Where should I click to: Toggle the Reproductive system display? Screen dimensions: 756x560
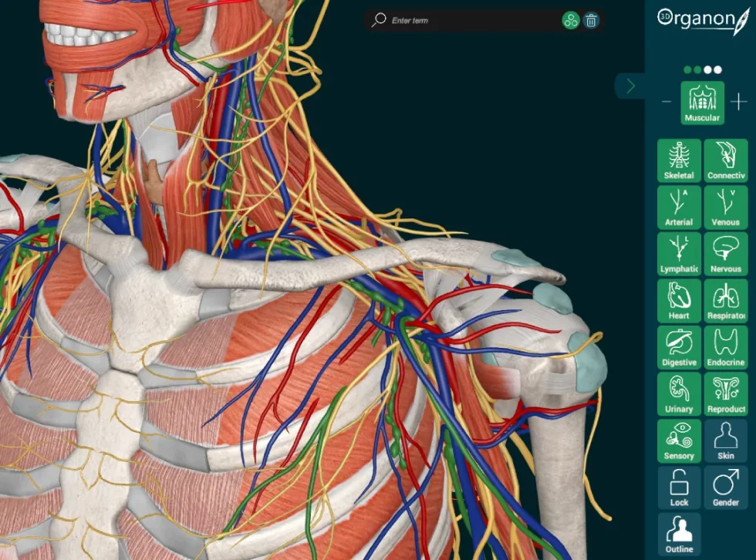point(725,393)
